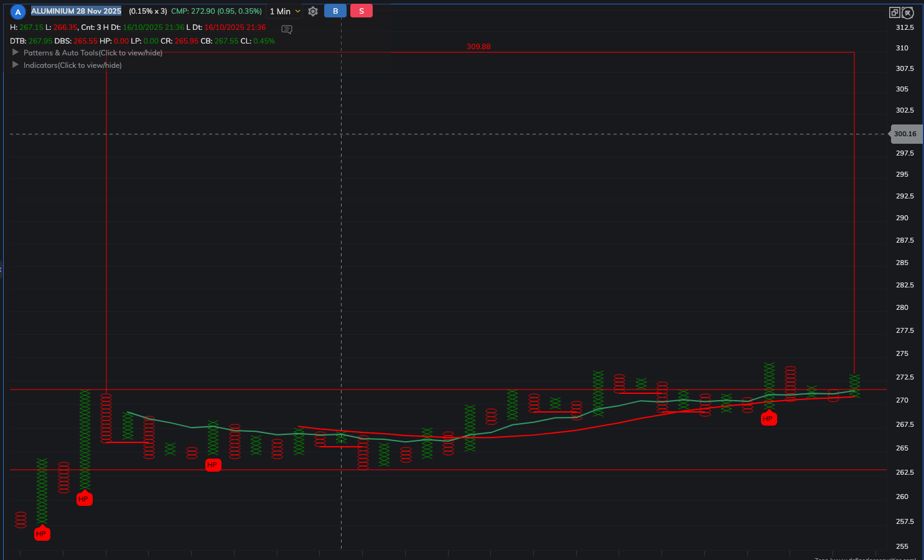Image resolution: width=924 pixels, height=560 pixels.
Task: Pop out the chart with the overlapping-squares icon
Action: click(x=894, y=12)
